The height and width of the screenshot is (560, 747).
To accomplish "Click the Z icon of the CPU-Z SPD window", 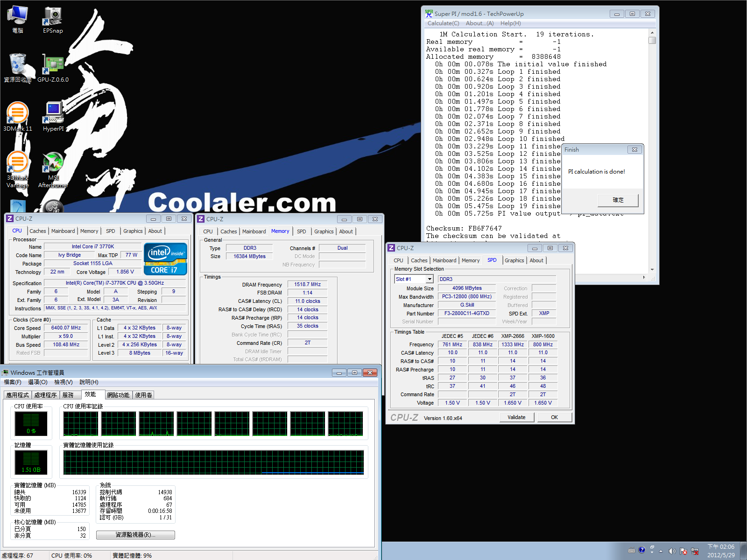I will coord(391,248).
